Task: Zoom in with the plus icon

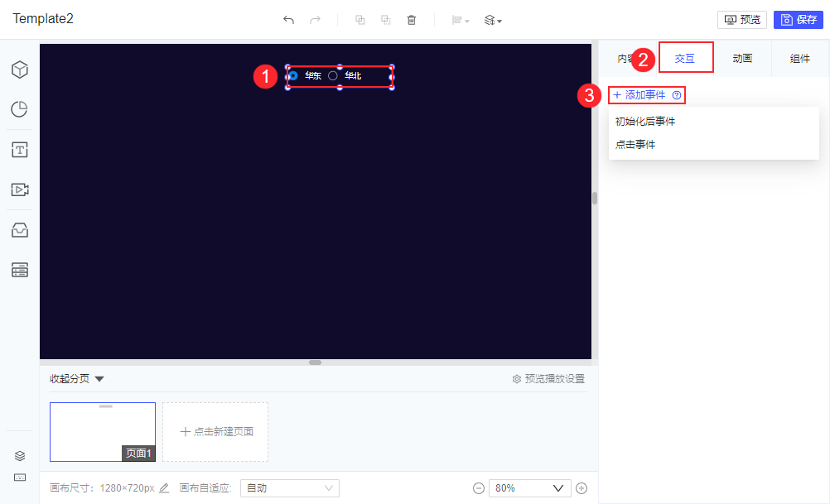Action: pos(581,488)
